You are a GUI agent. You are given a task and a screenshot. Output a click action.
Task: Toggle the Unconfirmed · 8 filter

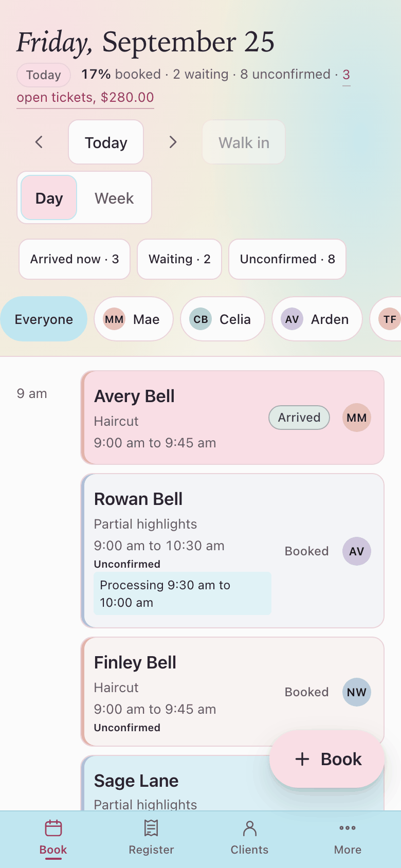coord(287,259)
